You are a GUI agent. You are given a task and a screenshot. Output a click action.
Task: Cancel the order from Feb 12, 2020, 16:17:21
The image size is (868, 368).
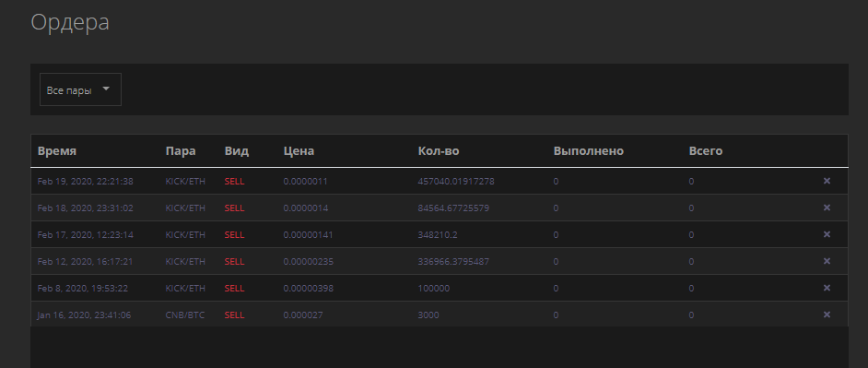827,261
